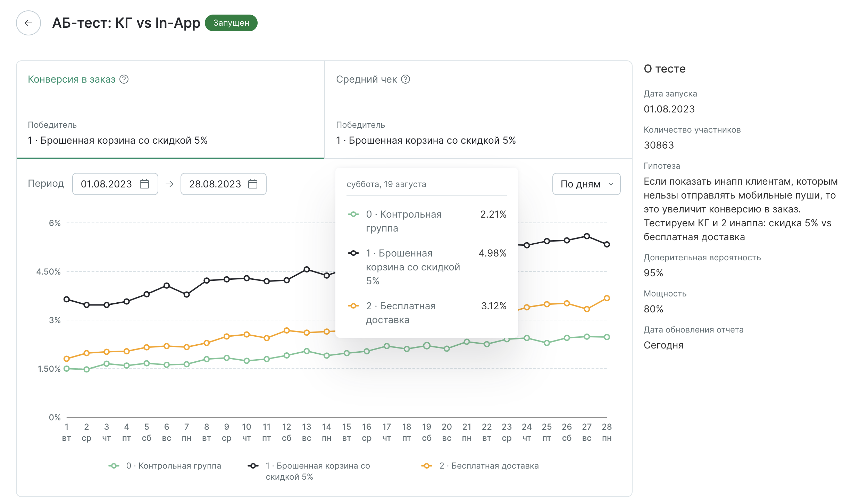Click the Запущен status badge

(x=231, y=23)
